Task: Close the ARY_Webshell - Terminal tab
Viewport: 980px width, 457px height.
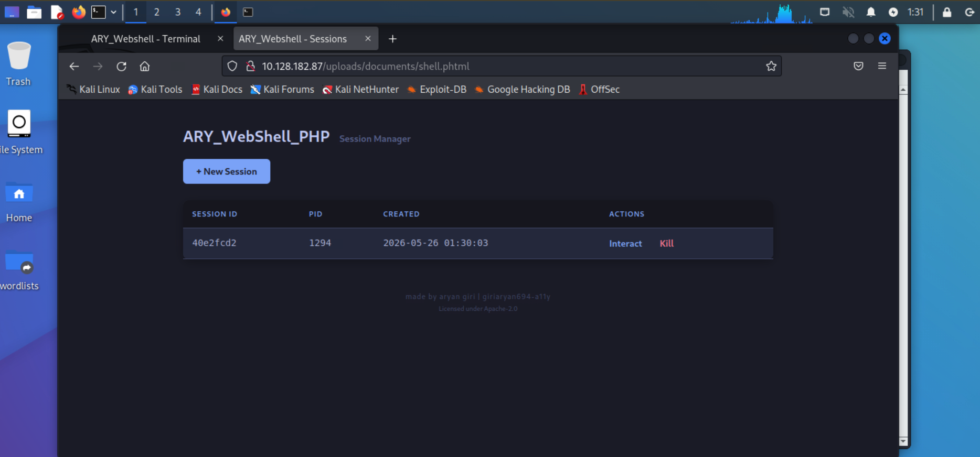Action: pyautogui.click(x=220, y=39)
